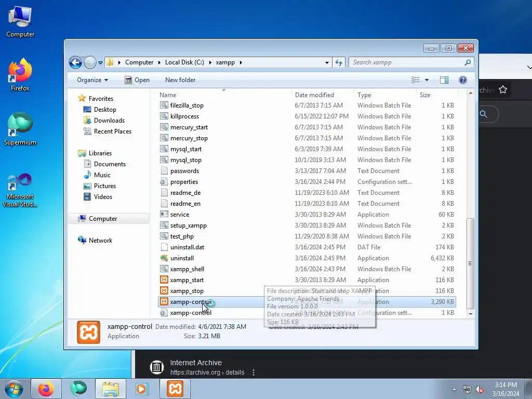Open Windows Media Player from the taskbar
The height and width of the screenshot is (399, 532).
click(x=142, y=389)
